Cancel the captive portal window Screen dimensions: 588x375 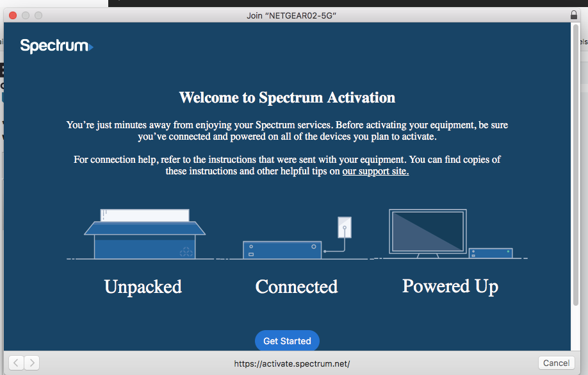[x=556, y=363]
